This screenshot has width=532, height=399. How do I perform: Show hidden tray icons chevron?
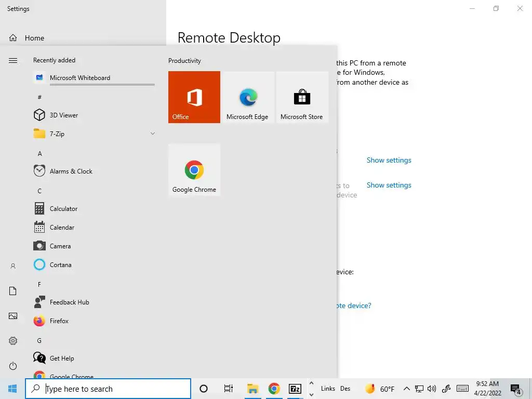(x=406, y=389)
